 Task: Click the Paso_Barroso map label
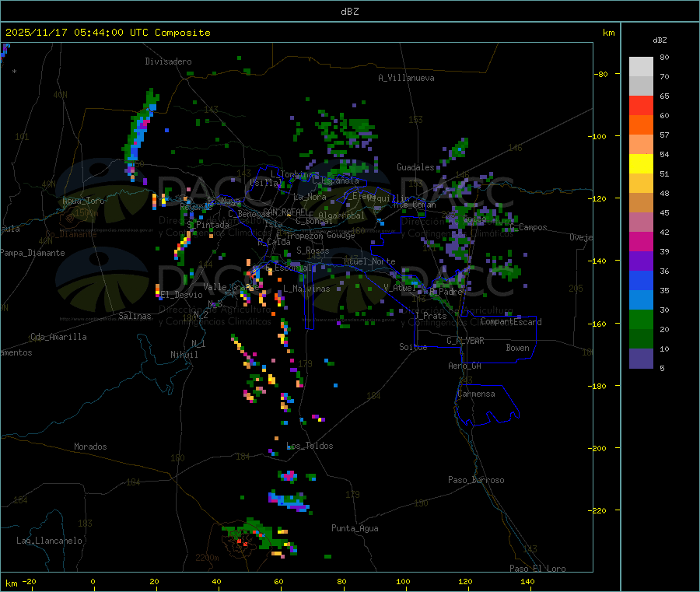pyautogui.click(x=476, y=480)
